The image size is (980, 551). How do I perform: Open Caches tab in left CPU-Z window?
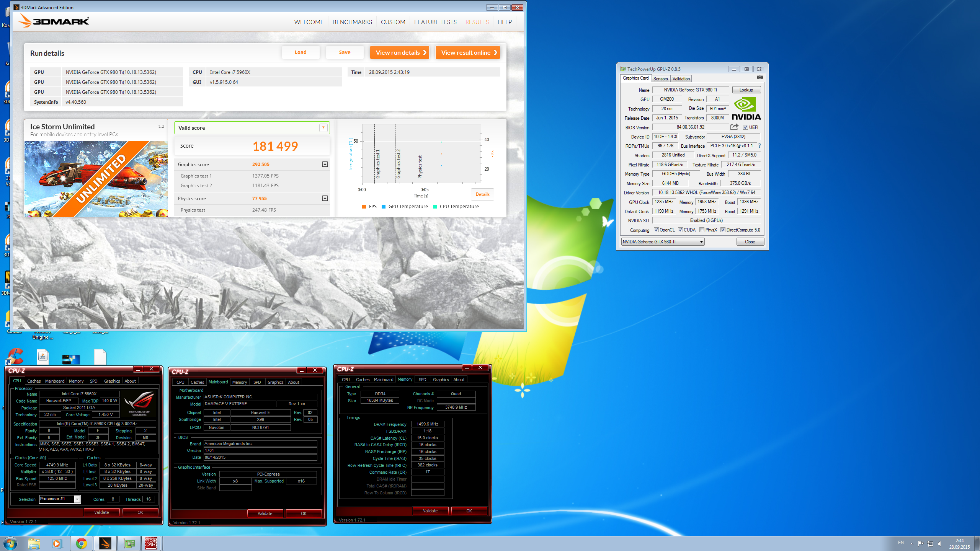point(34,381)
